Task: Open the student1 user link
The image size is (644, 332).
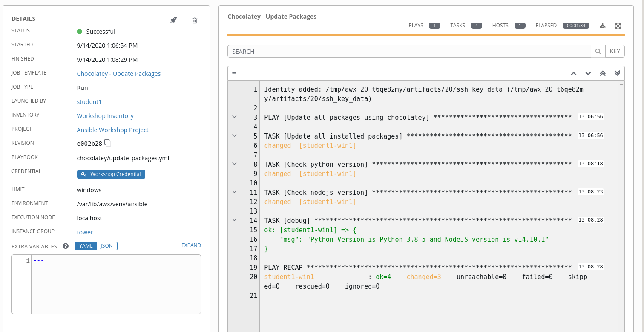Action: point(89,102)
